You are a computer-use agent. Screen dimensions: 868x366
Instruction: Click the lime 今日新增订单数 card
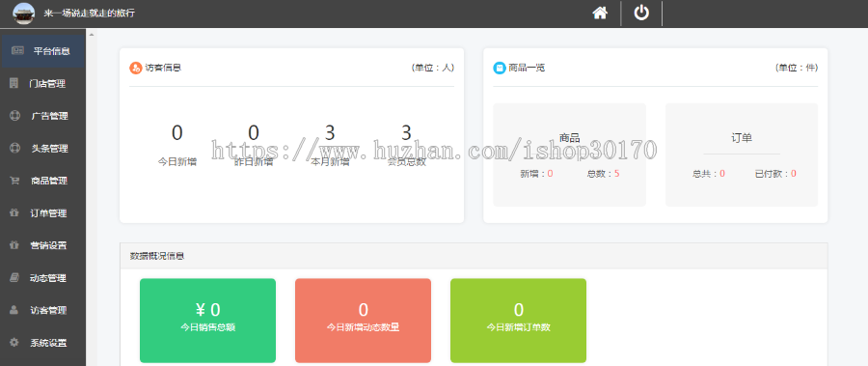pyautogui.click(x=518, y=320)
